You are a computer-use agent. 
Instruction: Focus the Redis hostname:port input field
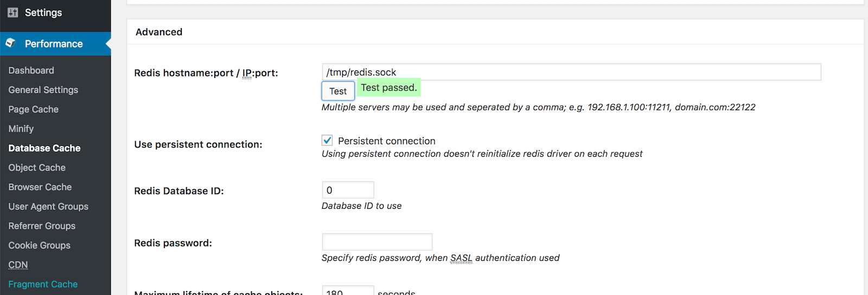click(x=571, y=72)
